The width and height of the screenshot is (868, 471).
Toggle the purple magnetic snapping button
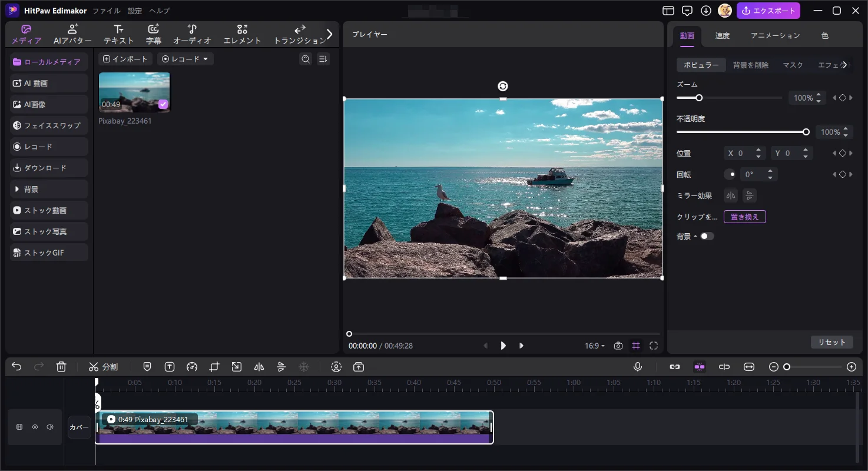700,367
